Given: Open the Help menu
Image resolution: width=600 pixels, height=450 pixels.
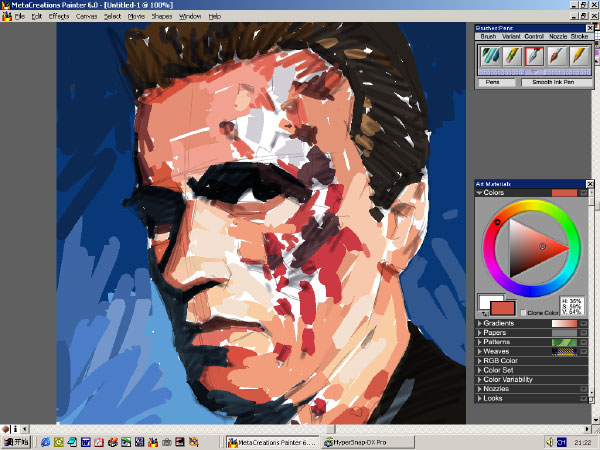Looking at the screenshot, I should pyautogui.click(x=215, y=16).
